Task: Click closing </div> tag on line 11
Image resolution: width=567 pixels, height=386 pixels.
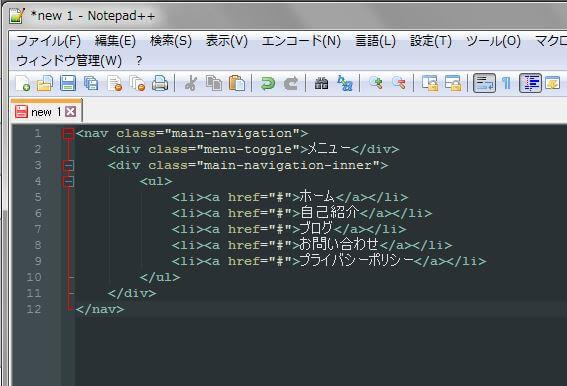Action: (x=132, y=293)
